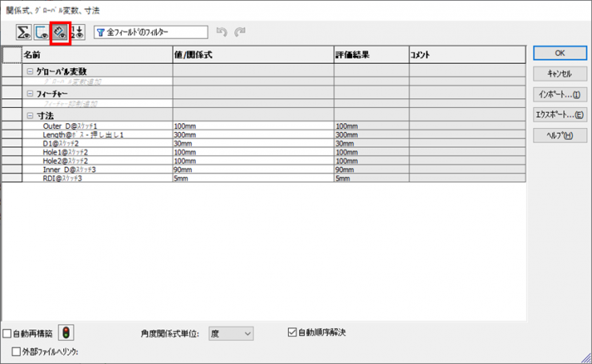
Task: Collapse the 寸法 section
Action: coord(30,116)
